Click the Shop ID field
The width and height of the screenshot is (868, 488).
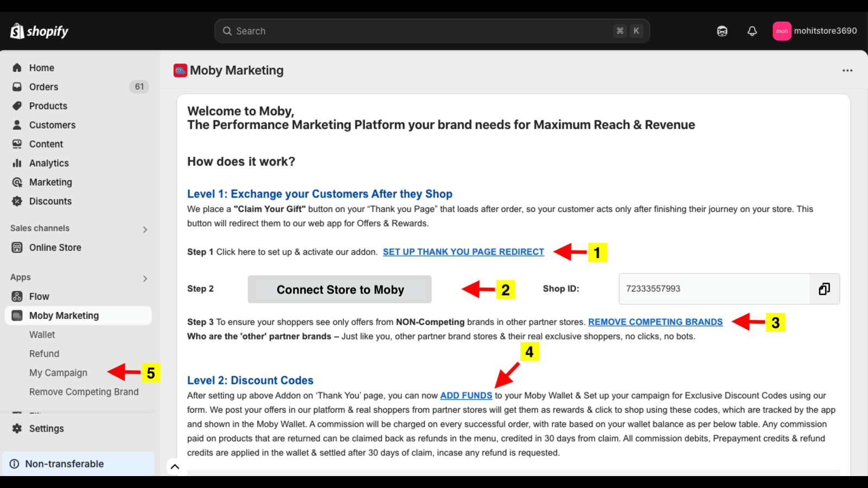714,289
